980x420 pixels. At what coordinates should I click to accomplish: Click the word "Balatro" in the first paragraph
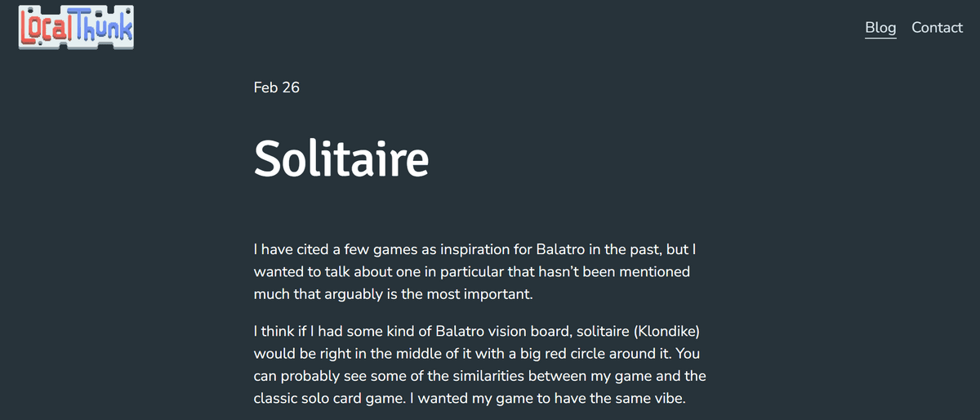(563, 248)
